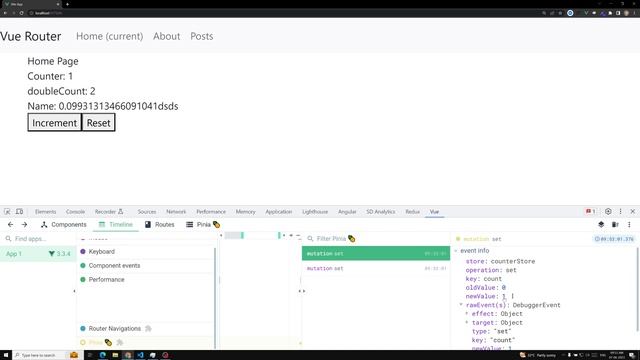Image resolution: width=640 pixels, height=360 pixels.
Task: Click the plugin puzzle icon beside Pinia layer
Action: pos(120,342)
